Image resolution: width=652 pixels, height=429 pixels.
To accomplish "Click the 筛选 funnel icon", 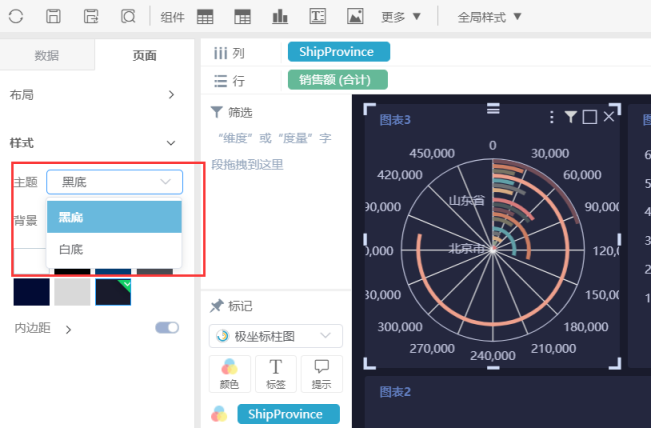I will click(217, 112).
